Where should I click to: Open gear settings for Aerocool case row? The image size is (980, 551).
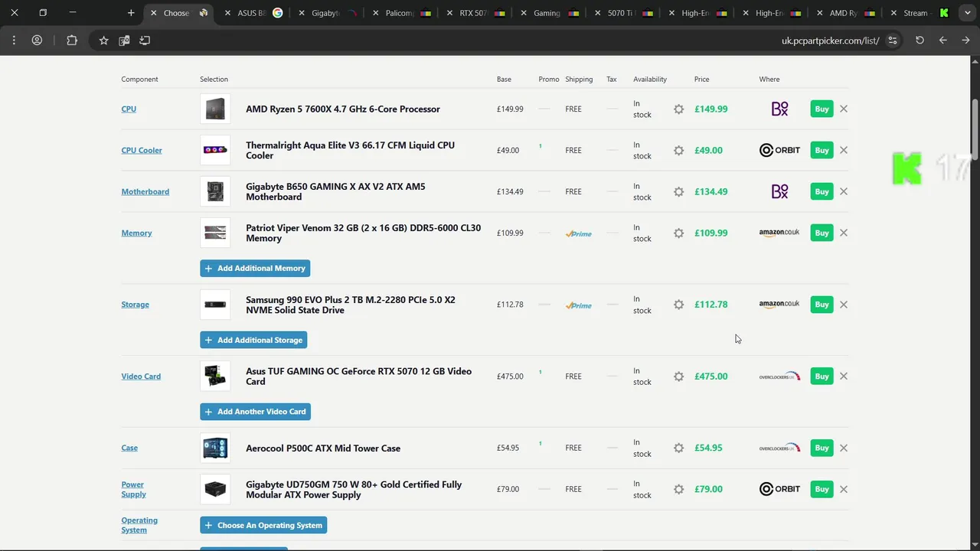coord(678,448)
